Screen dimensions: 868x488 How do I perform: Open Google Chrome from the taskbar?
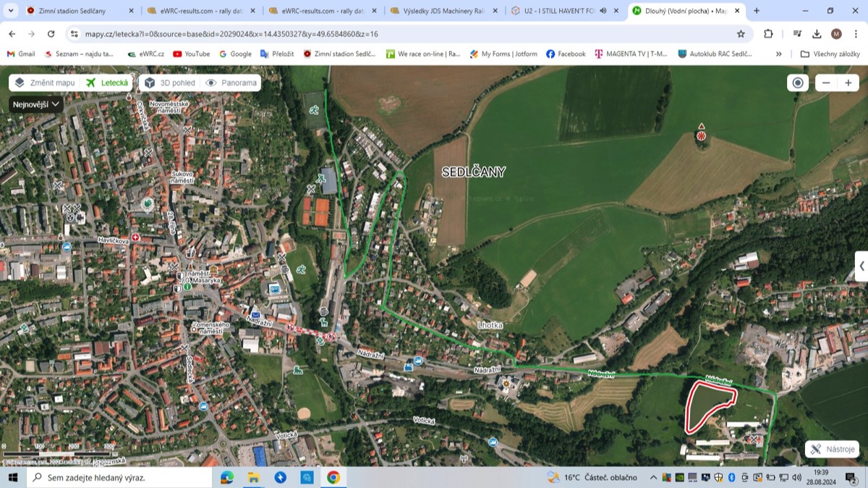(333, 477)
